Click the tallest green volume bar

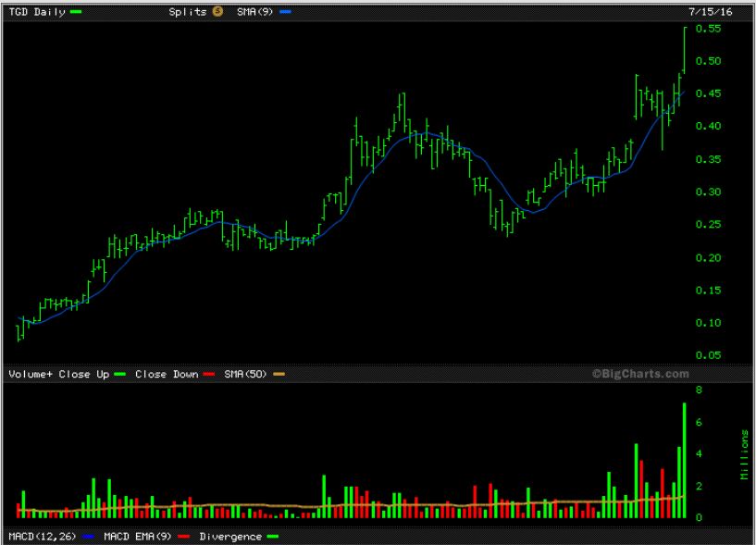click(685, 460)
